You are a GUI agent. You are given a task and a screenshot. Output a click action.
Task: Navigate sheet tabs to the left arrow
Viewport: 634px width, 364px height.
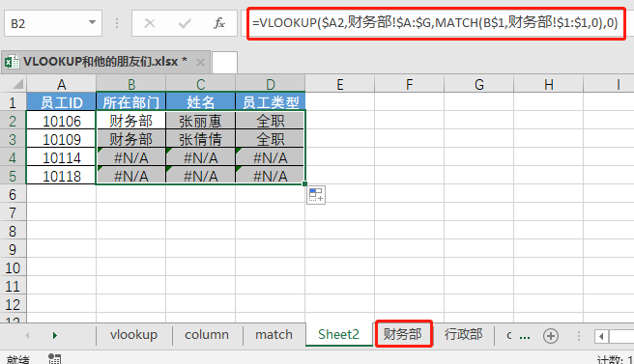coord(27,335)
